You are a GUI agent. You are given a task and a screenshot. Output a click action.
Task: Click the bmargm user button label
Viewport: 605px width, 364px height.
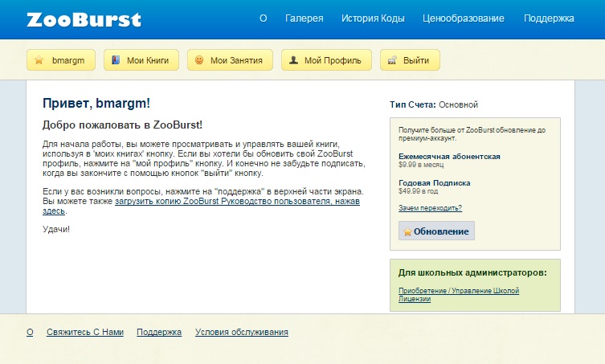pos(68,60)
